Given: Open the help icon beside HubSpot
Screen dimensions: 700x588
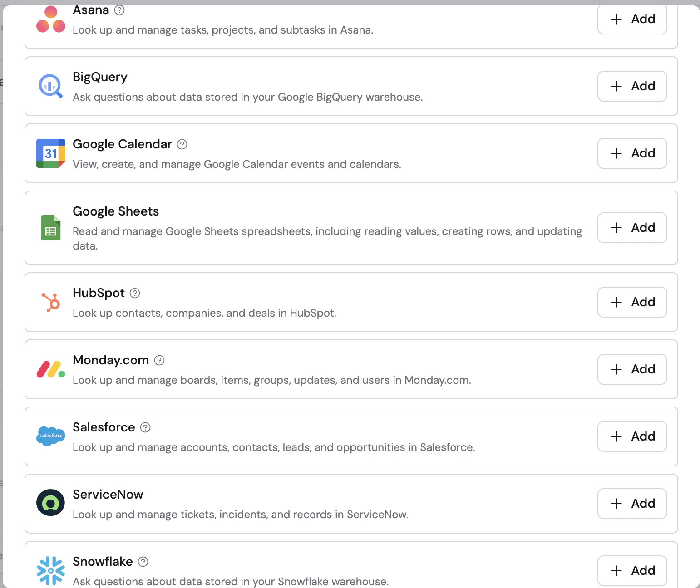Looking at the screenshot, I should 135,293.
